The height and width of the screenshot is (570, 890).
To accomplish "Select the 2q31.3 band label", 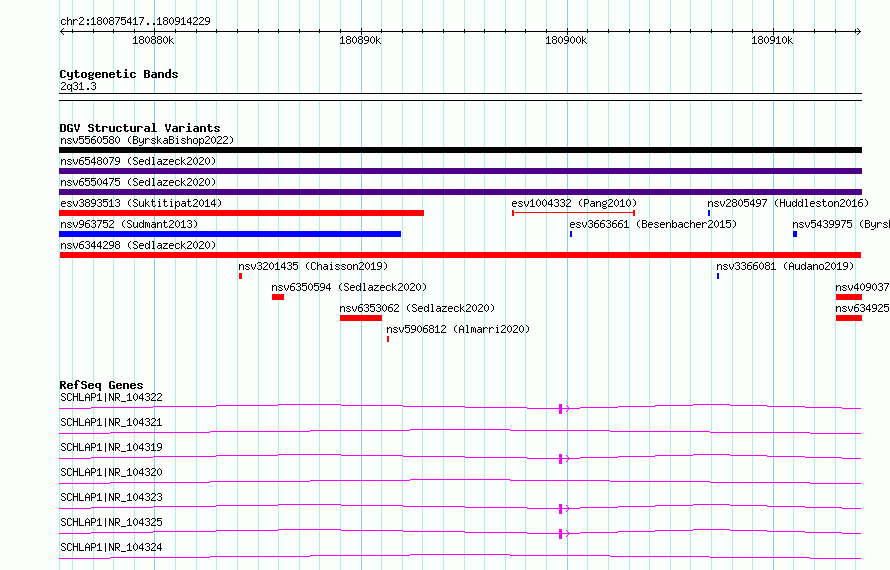I will [x=78, y=87].
